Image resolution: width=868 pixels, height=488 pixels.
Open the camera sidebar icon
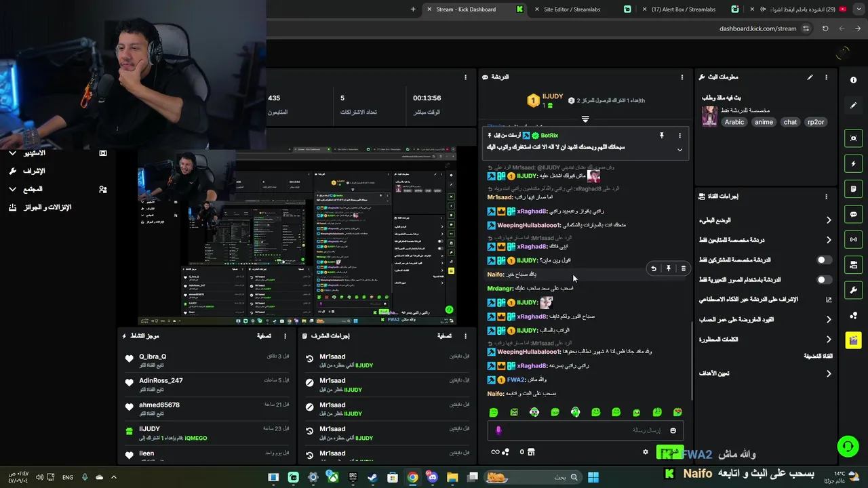pyautogui.click(x=853, y=264)
